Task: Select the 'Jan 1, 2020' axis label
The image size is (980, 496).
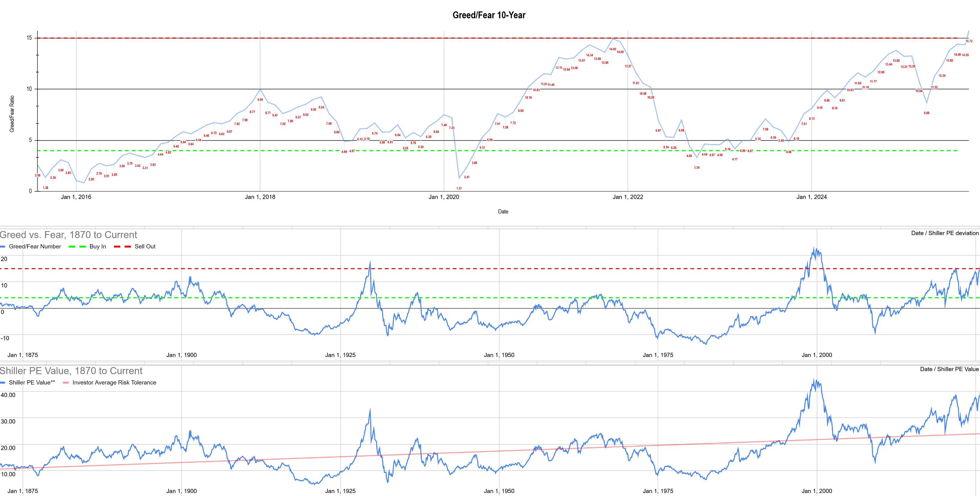Action: [x=443, y=197]
